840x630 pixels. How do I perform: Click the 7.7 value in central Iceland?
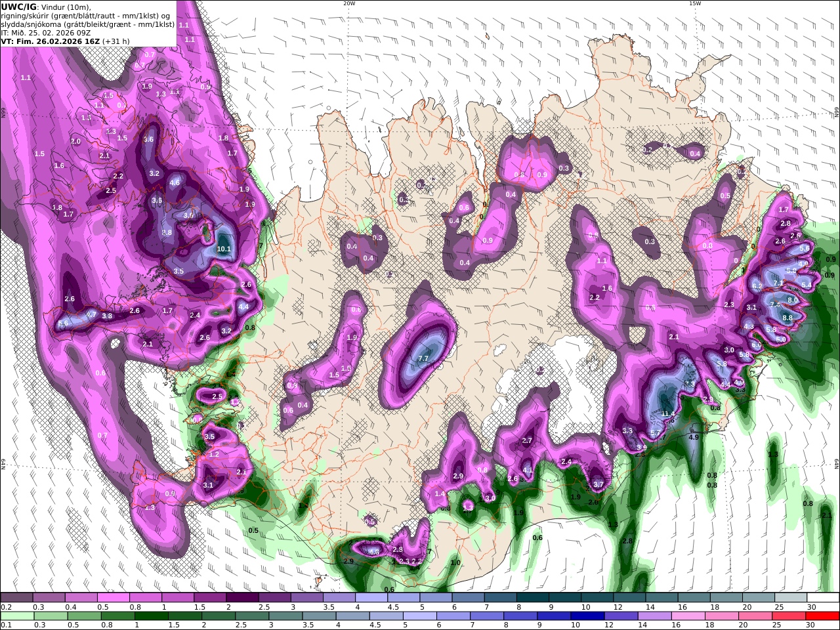tap(423, 358)
